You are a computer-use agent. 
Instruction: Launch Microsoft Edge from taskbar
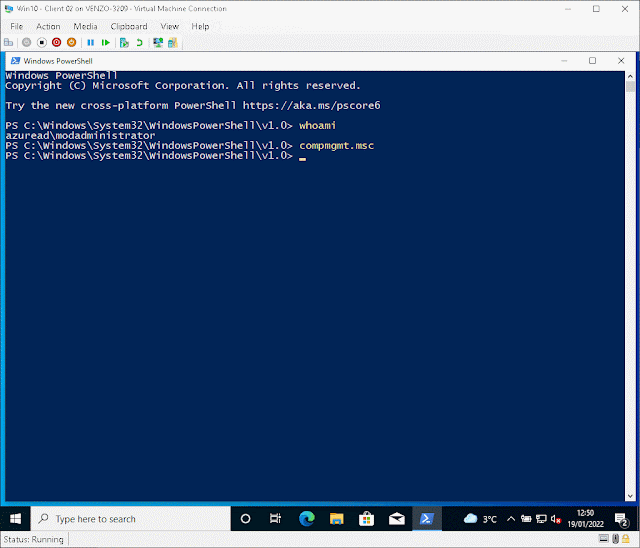click(x=307, y=519)
